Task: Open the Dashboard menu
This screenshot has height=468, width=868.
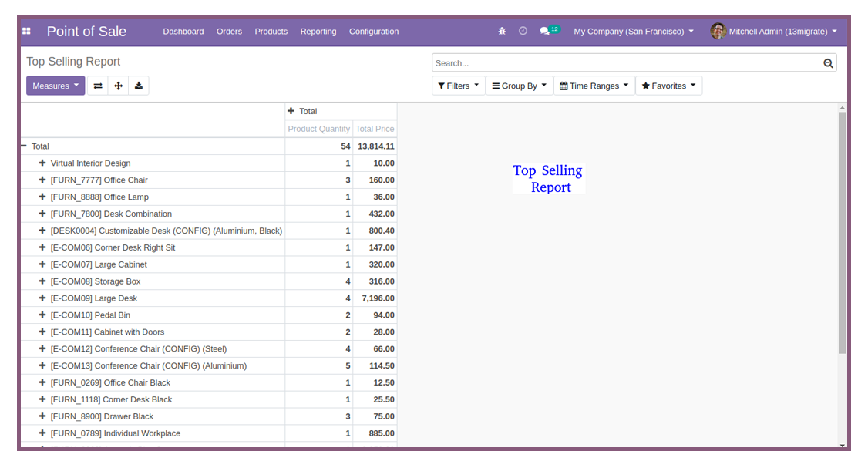Action: point(183,32)
